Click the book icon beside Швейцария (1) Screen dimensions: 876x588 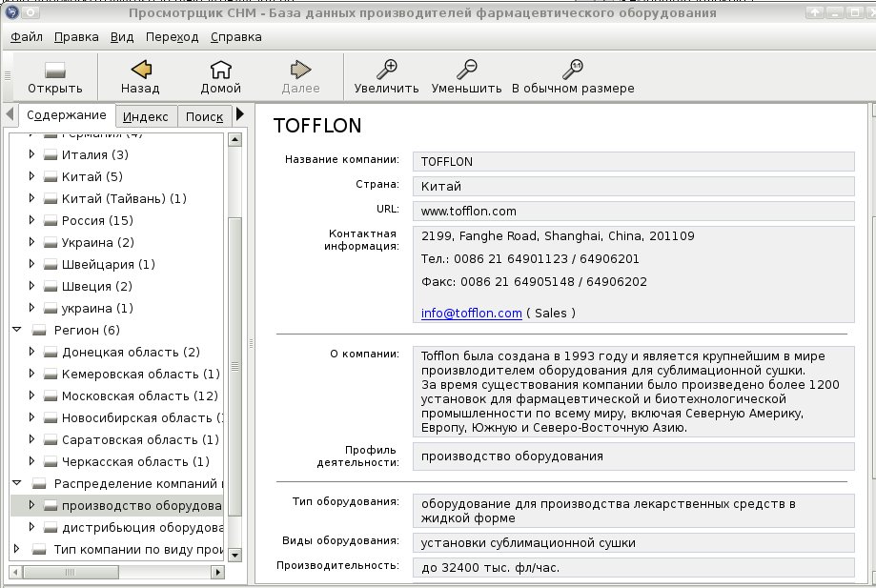(x=51, y=265)
